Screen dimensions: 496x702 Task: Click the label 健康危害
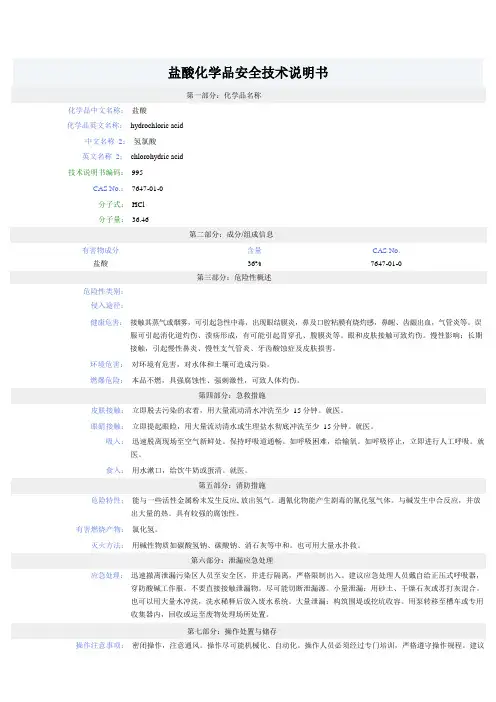(106, 322)
